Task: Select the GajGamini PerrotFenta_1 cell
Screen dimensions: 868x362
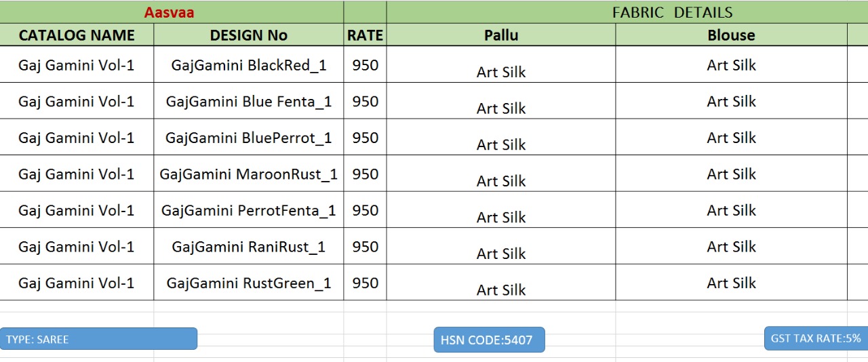Action: 248,210
